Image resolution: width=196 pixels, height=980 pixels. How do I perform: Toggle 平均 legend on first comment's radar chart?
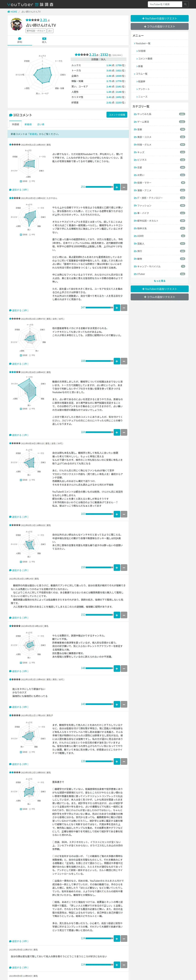pos(32,181)
